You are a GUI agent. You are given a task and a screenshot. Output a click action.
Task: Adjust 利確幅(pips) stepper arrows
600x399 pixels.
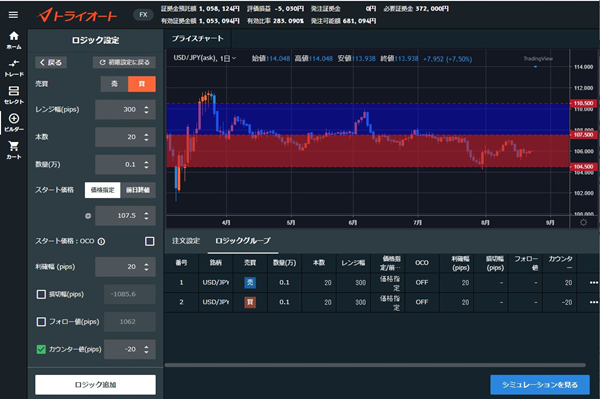point(146,267)
